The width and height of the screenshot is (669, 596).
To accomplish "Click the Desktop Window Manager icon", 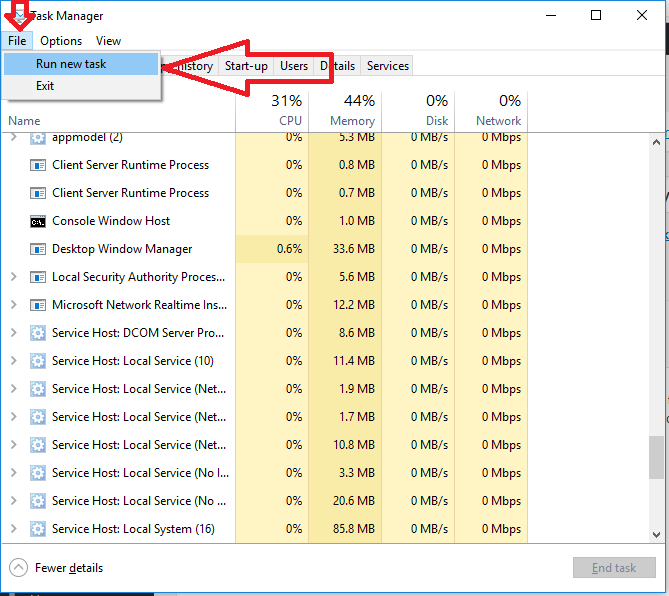I will (38, 249).
